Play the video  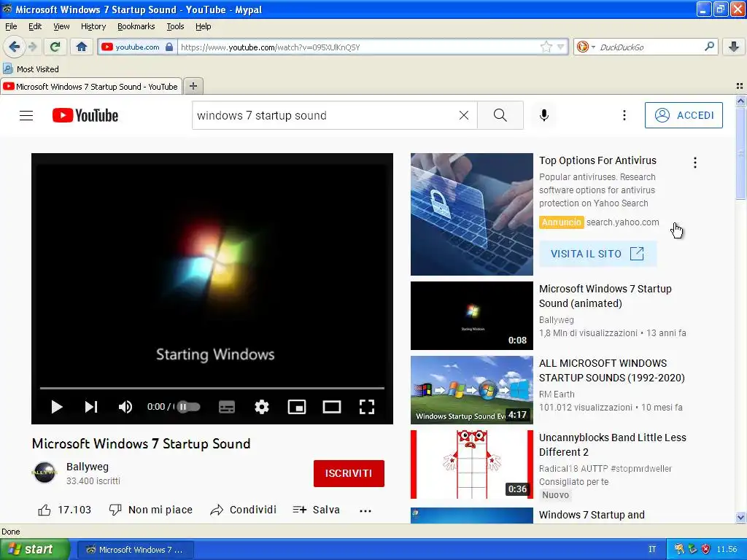[x=57, y=407]
